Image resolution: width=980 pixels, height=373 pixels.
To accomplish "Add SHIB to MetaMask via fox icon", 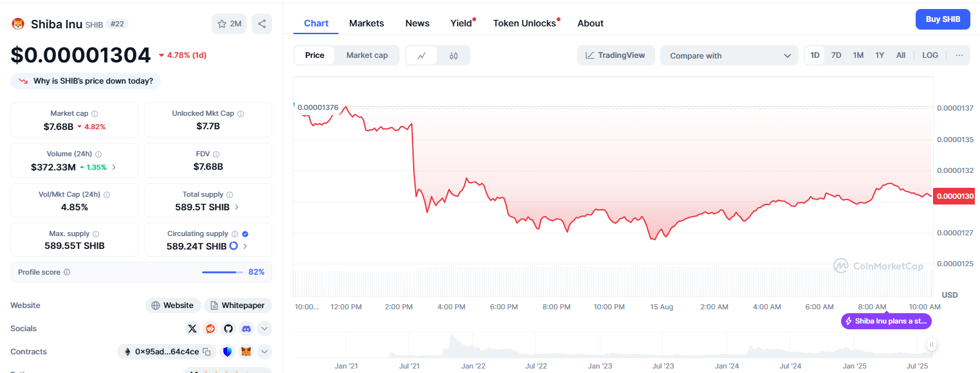I will (246, 351).
